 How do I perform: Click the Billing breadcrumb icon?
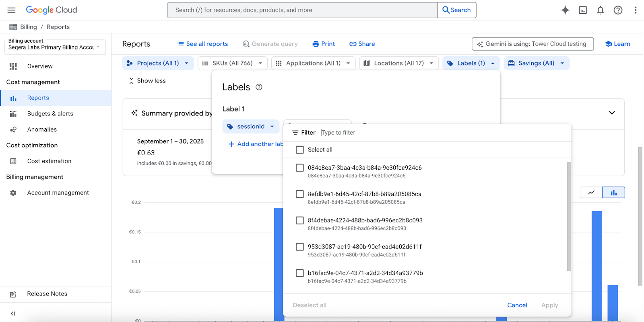click(13, 27)
